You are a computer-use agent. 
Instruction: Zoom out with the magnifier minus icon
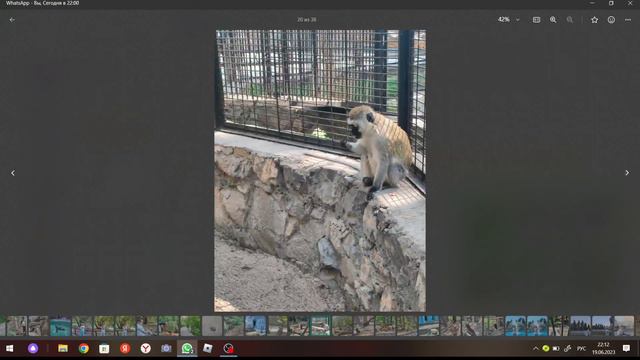click(570, 20)
